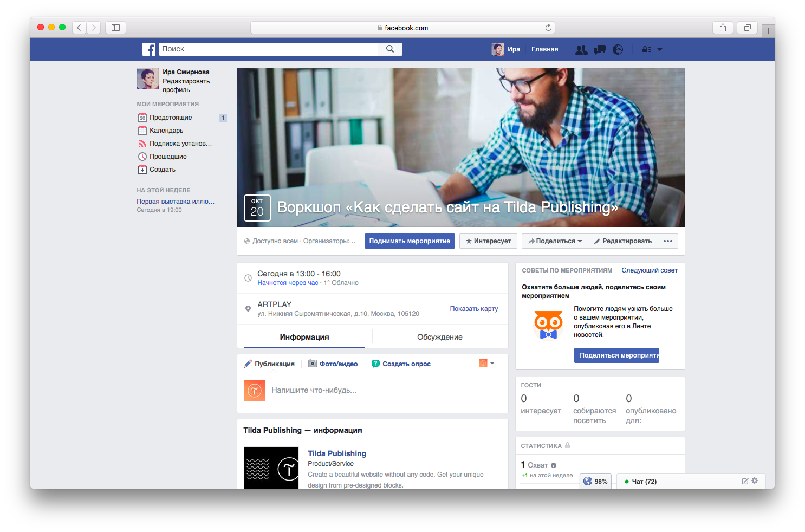
Task: Select Создать опрос option
Action: pyautogui.click(x=401, y=364)
